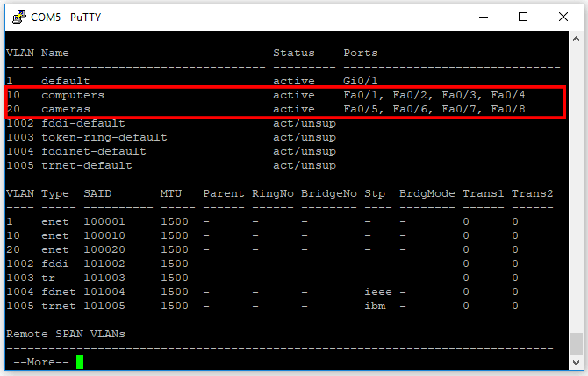Image resolution: width=588 pixels, height=376 pixels.
Task: Click the green terminal cursor block
Action: point(80,362)
